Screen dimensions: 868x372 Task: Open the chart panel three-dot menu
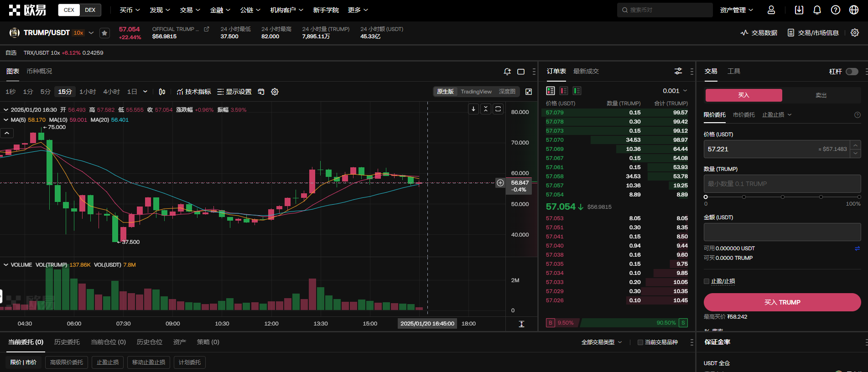[x=534, y=72]
